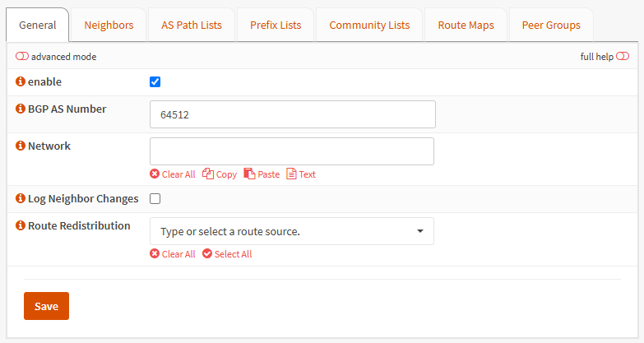Check the Log Neighbor Changes box

[155, 198]
